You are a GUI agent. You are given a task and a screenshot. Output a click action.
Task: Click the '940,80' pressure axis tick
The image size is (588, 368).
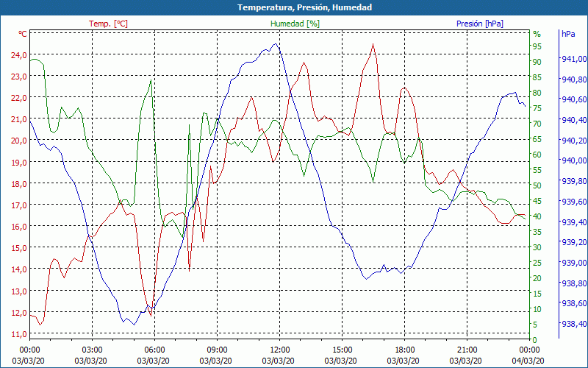click(x=574, y=79)
